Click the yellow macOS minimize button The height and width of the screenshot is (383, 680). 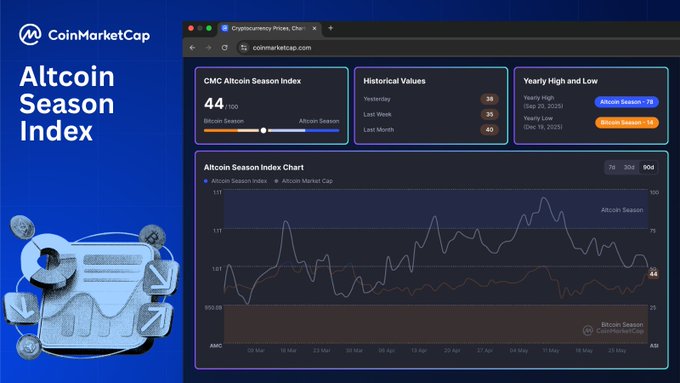tap(200, 28)
